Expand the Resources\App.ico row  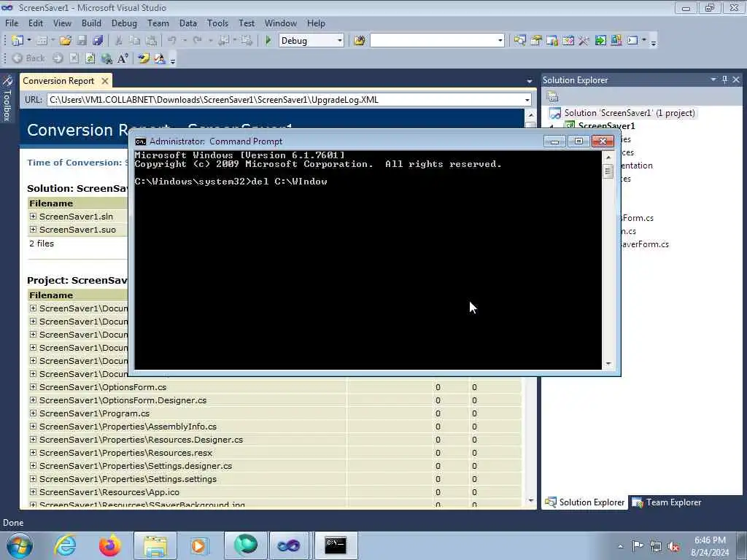point(33,492)
